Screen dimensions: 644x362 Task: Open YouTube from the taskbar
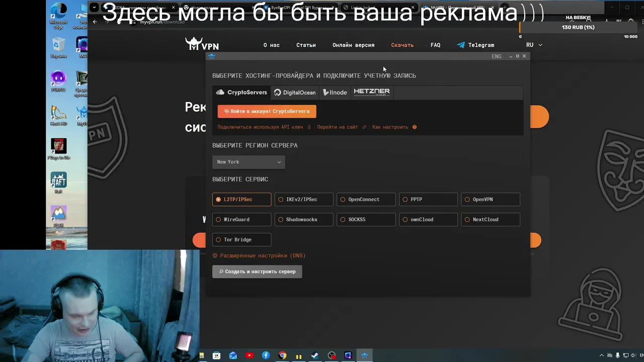[250, 355]
